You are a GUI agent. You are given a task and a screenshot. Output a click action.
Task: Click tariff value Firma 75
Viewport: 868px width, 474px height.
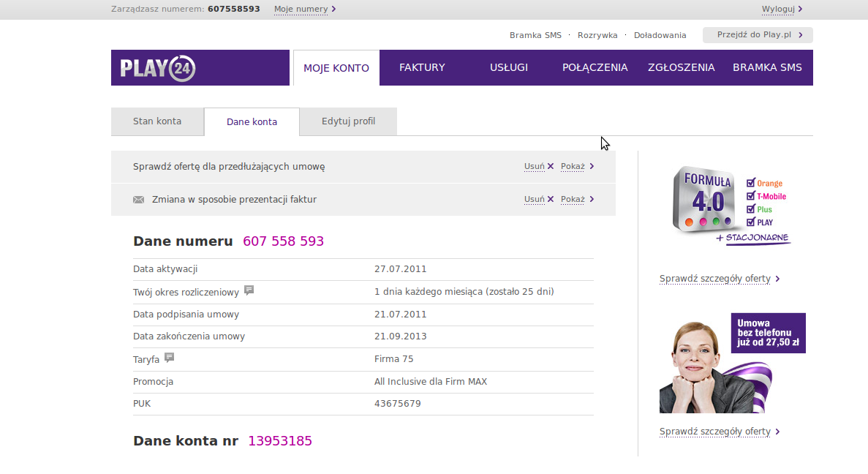393,359
